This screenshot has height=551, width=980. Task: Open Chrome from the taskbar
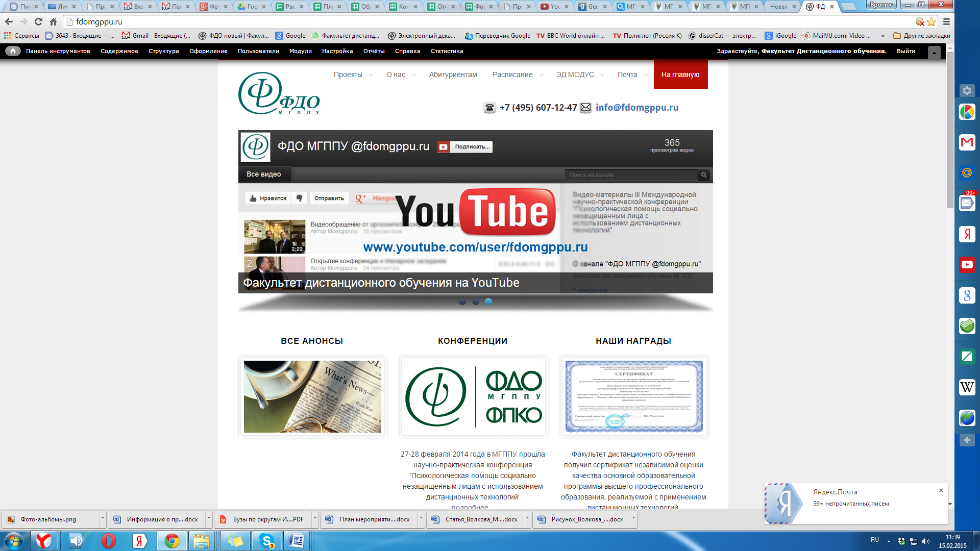[171, 541]
